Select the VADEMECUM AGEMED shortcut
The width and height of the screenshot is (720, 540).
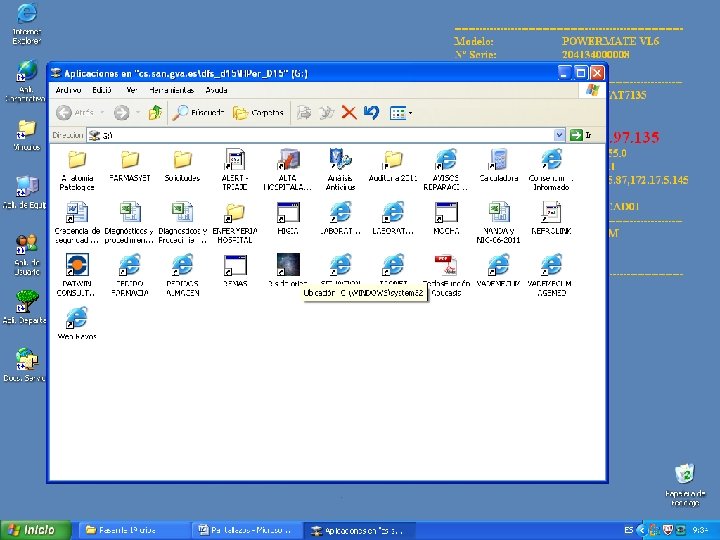551,275
